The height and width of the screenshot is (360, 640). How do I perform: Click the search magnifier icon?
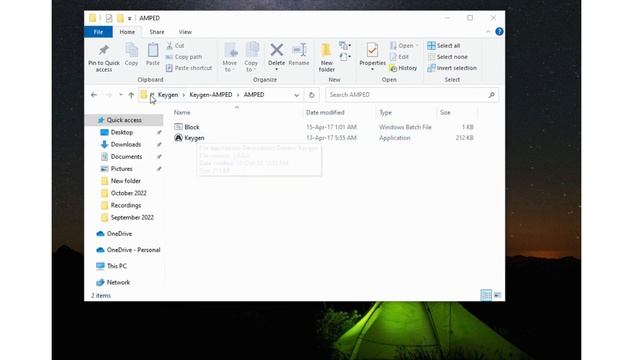click(491, 95)
